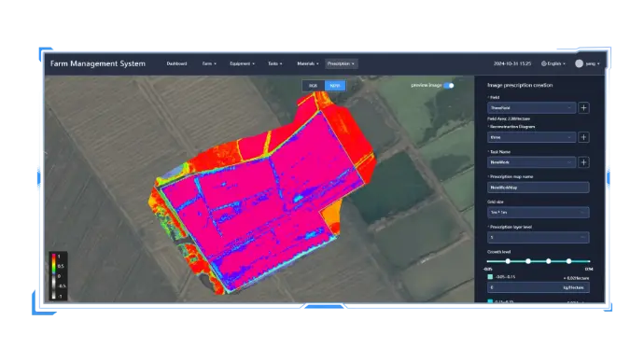Click the plus icon beside Task Name dropdown

(583, 162)
